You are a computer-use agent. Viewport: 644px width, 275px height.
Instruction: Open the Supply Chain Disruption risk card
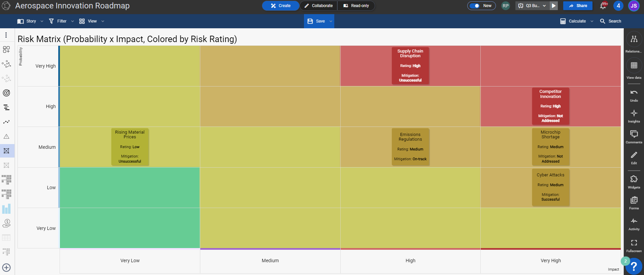click(410, 66)
